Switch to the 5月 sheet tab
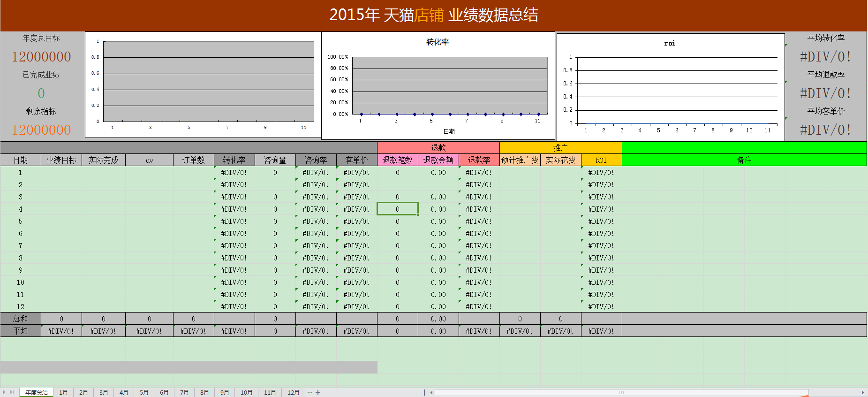868x397 pixels. pyautogui.click(x=144, y=392)
